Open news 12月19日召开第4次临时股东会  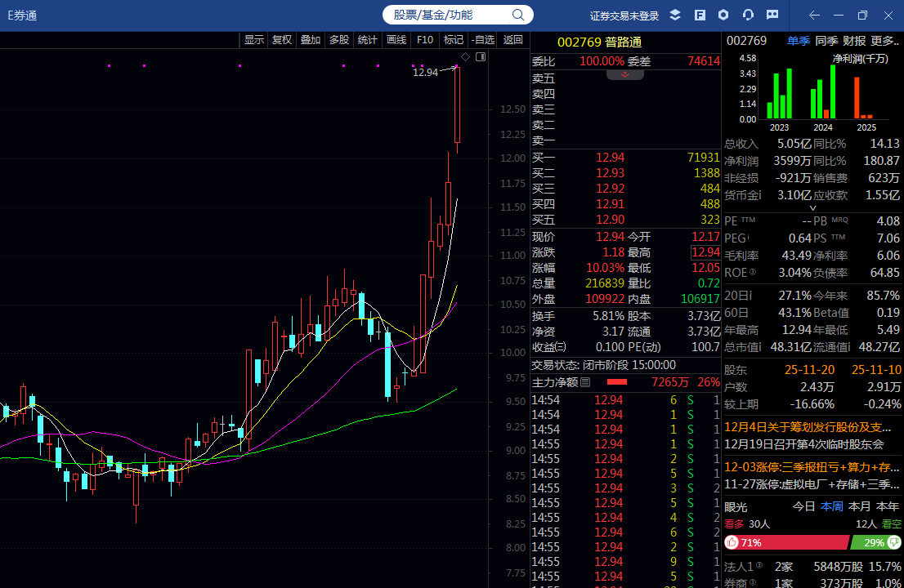(x=804, y=444)
